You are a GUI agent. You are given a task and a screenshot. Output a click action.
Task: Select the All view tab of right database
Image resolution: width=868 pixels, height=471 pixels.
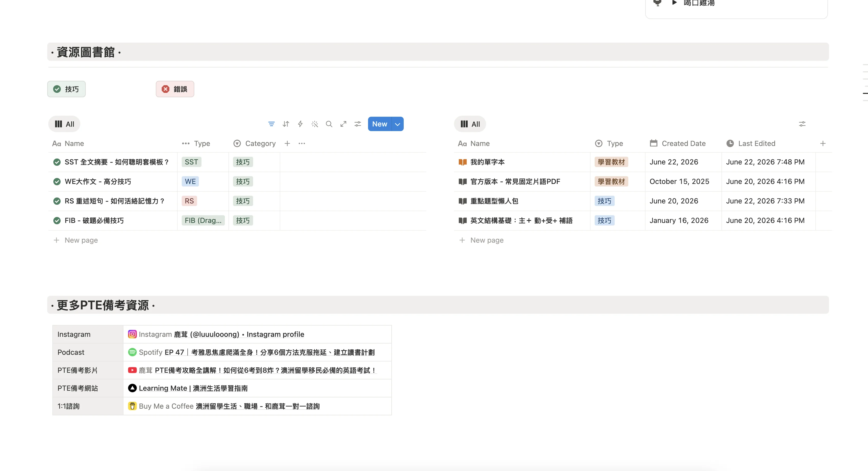[470, 124]
